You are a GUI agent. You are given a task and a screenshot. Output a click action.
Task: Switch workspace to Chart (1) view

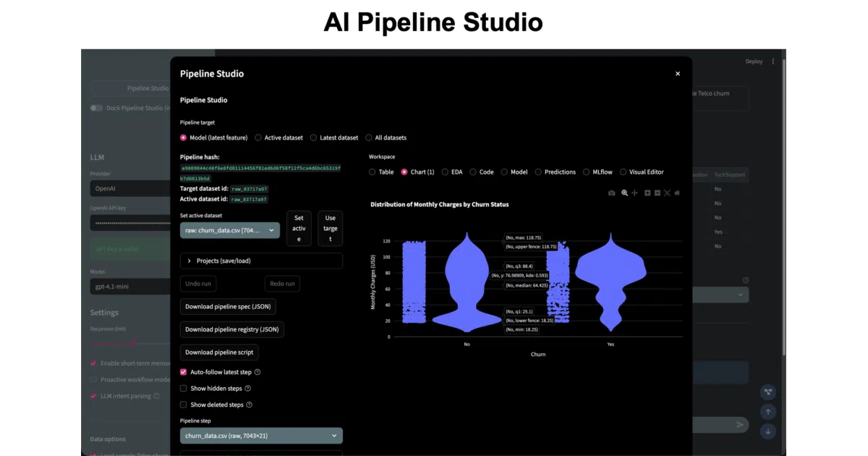[x=417, y=172]
